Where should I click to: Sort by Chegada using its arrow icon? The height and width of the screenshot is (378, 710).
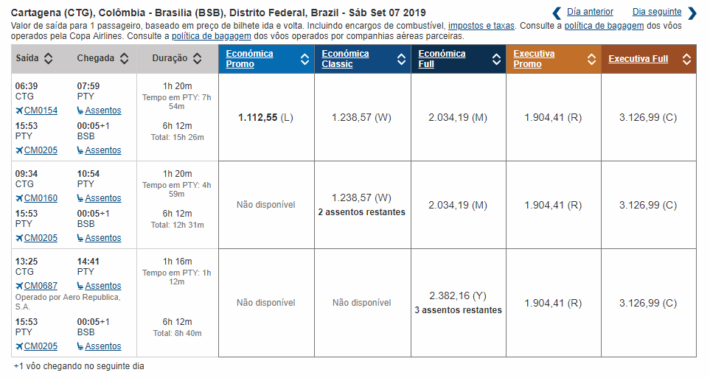(124, 58)
